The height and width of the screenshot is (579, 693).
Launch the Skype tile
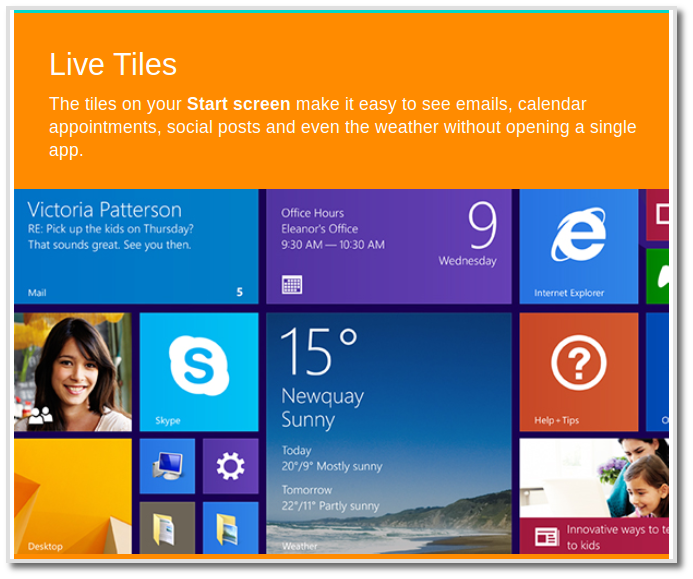pyautogui.click(x=199, y=372)
